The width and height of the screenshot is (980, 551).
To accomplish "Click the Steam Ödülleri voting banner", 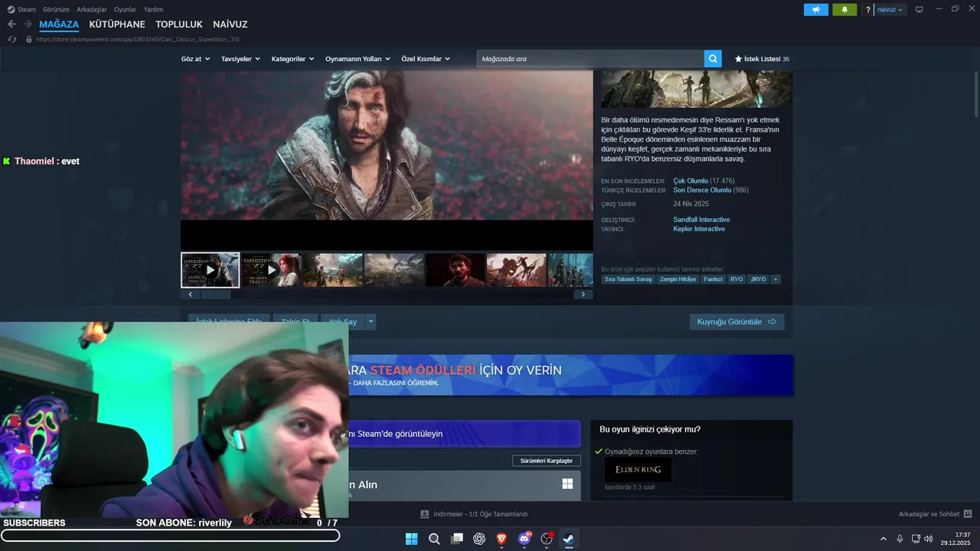I will point(570,374).
